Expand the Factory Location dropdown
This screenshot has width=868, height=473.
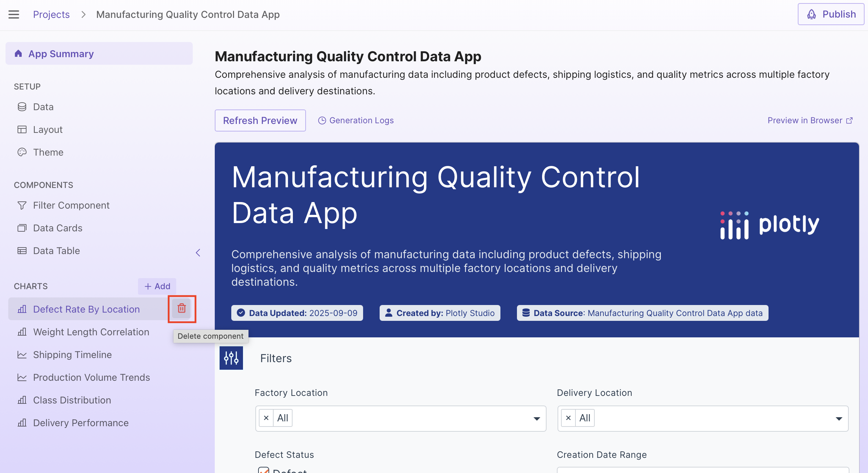[x=536, y=419]
